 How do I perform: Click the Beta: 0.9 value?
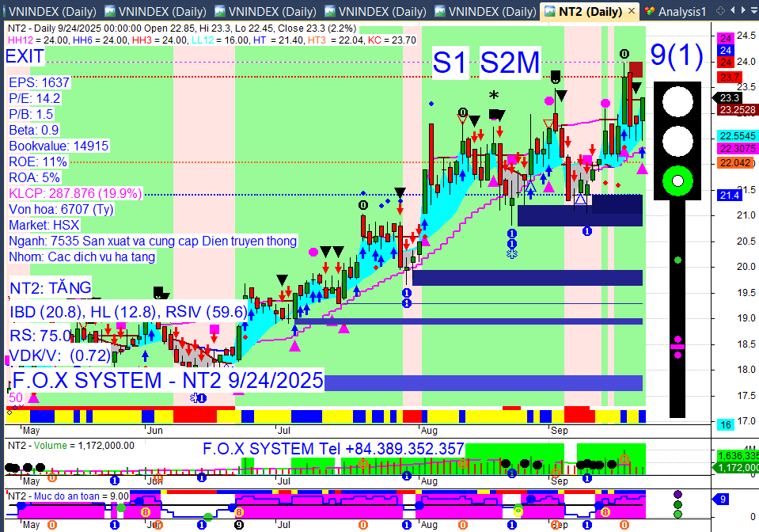pos(33,130)
